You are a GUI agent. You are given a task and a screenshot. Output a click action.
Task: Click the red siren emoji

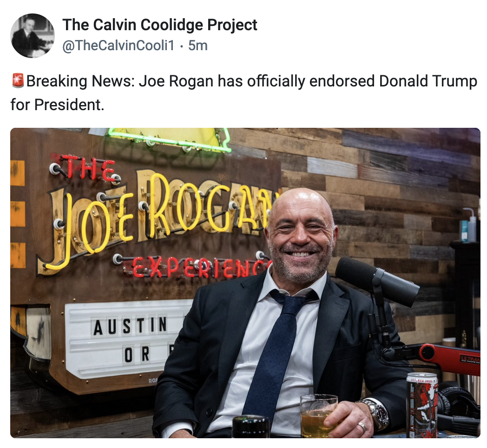click(x=18, y=81)
